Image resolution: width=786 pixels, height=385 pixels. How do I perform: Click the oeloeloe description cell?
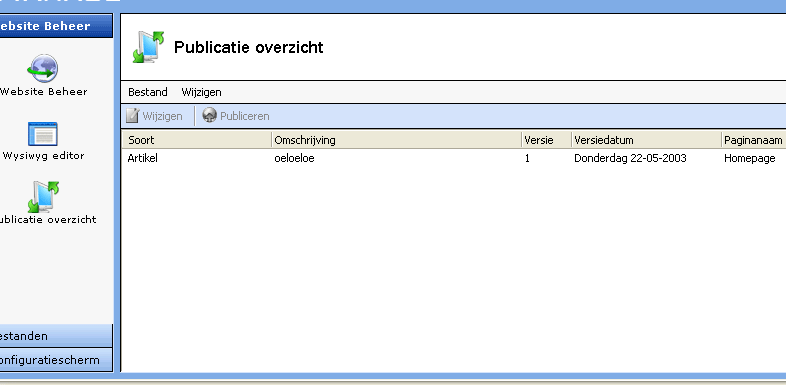(295, 158)
